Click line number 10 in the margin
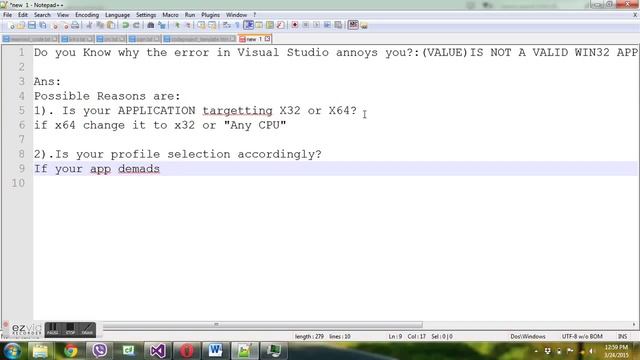The width and height of the screenshot is (640, 360). click(18, 183)
